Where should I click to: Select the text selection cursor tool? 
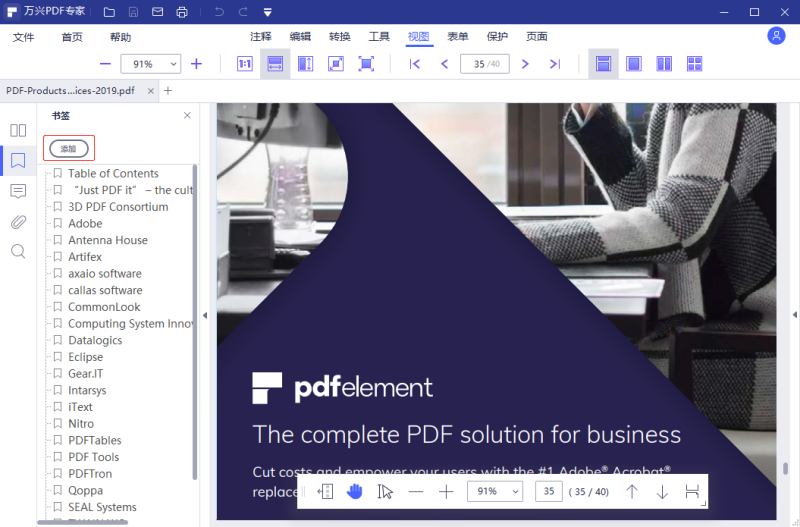click(385, 492)
